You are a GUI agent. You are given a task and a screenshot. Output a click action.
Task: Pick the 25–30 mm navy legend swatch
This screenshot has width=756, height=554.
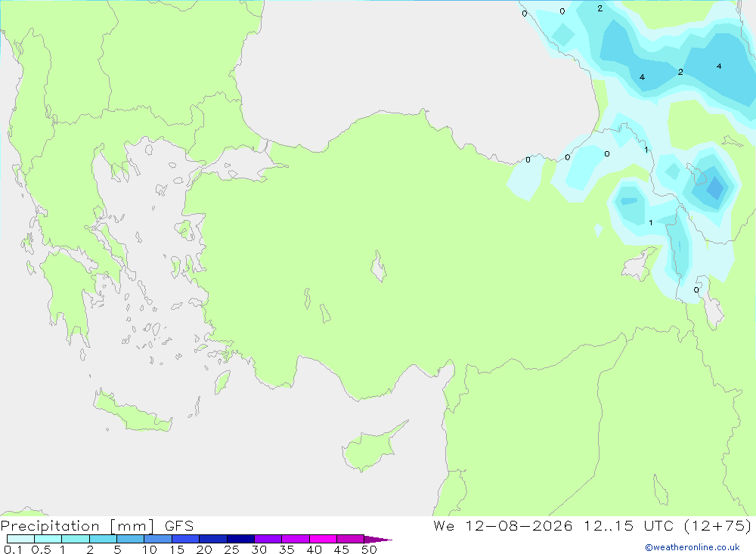240,539
